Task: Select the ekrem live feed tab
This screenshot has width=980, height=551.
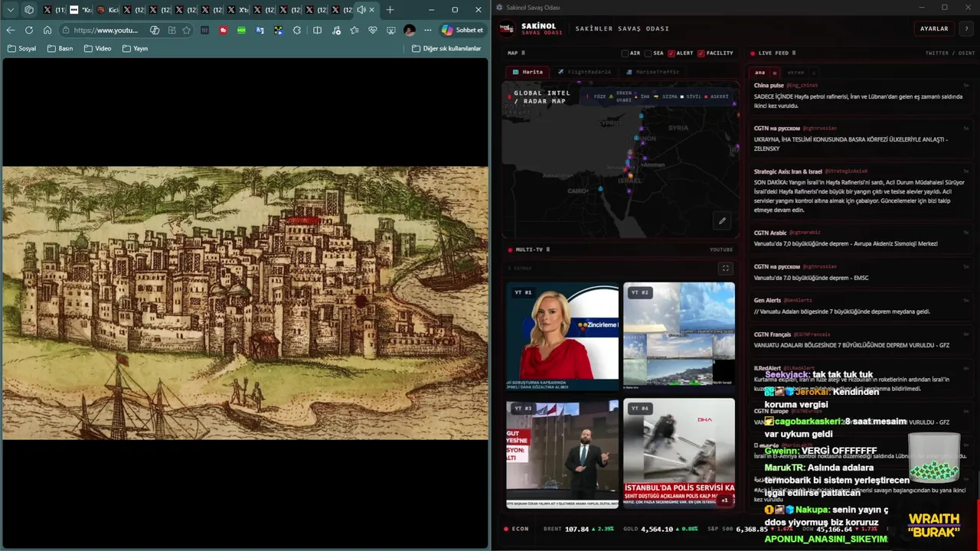Action: [x=795, y=73]
